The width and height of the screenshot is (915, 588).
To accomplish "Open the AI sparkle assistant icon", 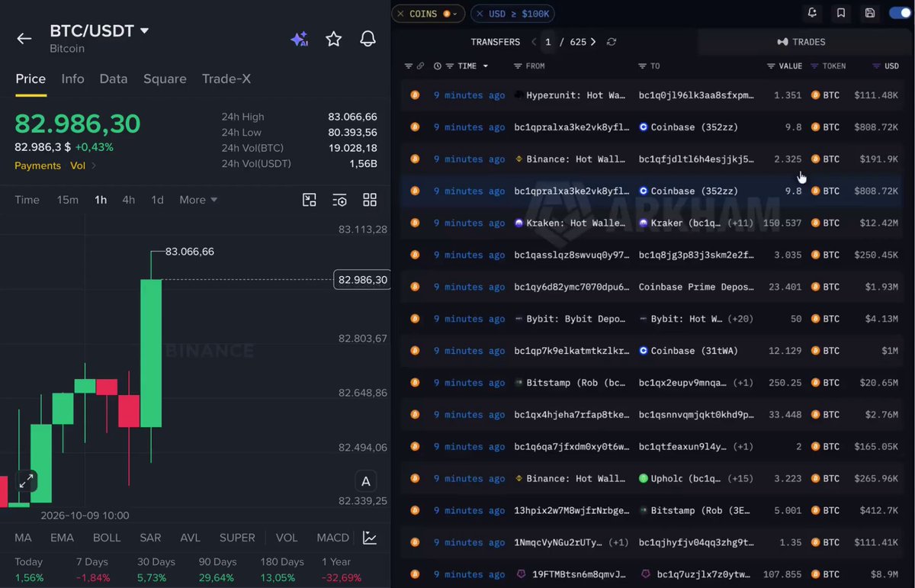I will pyautogui.click(x=299, y=39).
